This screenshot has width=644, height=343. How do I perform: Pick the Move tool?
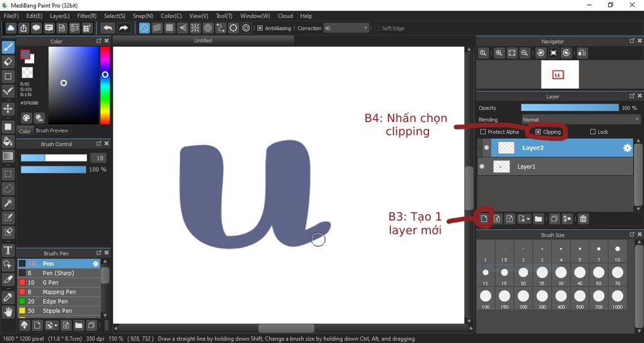[8, 109]
